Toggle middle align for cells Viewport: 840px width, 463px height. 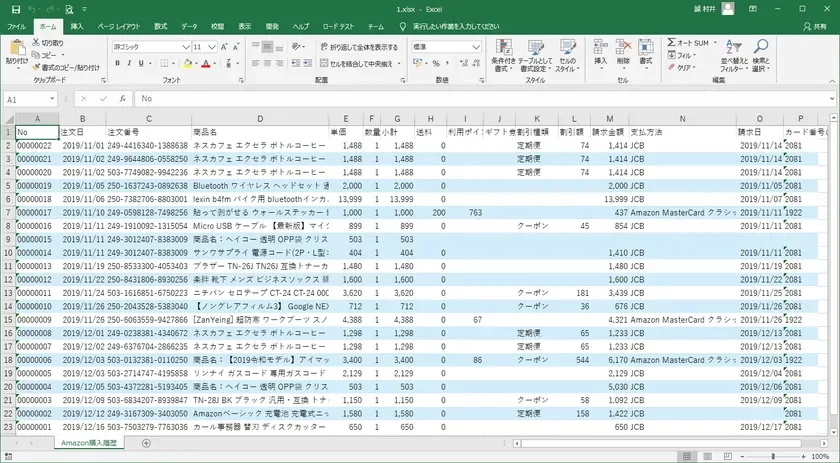pyautogui.click(x=267, y=47)
